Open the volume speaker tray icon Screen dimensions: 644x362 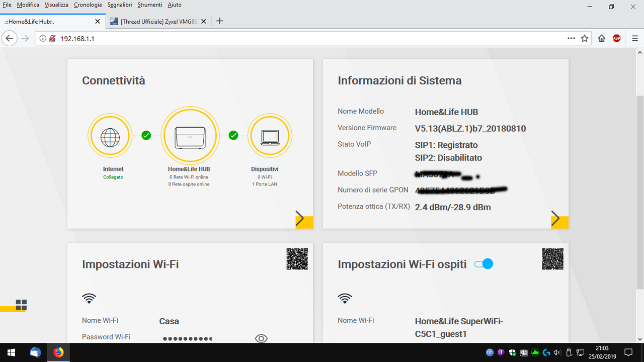click(x=557, y=352)
